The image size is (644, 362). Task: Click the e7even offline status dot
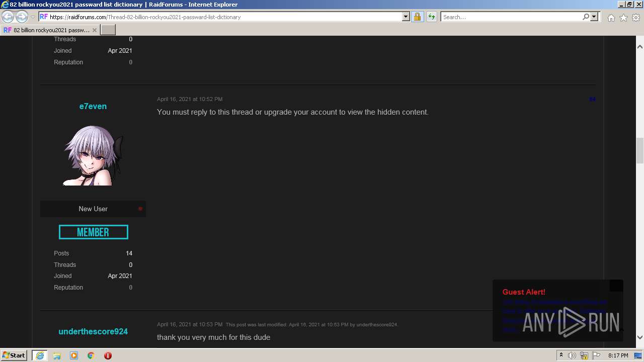pos(140,209)
